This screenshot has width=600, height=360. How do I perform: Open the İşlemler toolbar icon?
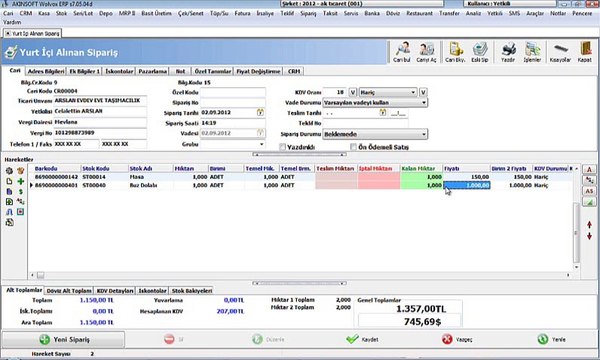pos(532,52)
